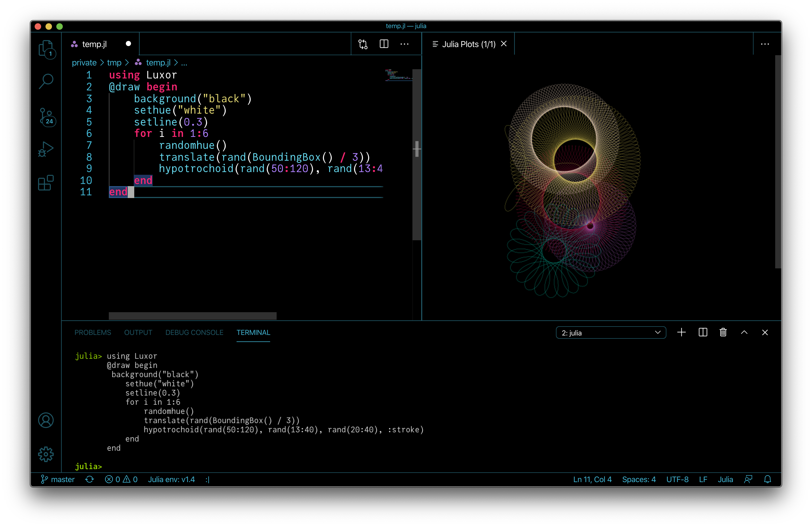Click 'Julia env: v1.4' in the status bar

tap(171, 479)
